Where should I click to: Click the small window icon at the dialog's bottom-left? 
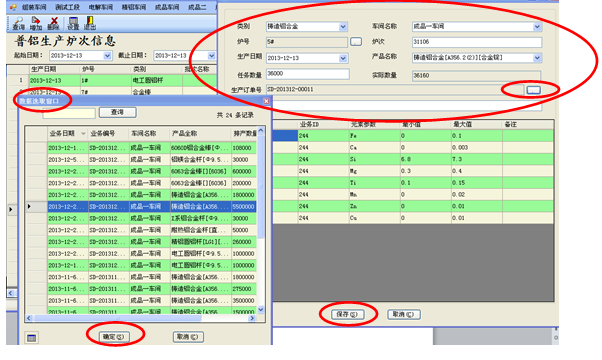click(x=31, y=338)
